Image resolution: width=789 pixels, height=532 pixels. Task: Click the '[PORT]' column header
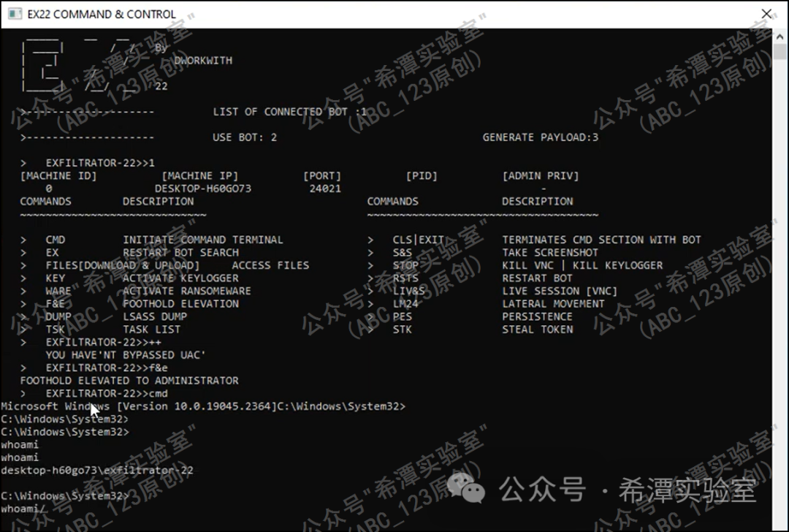point(322,175)
